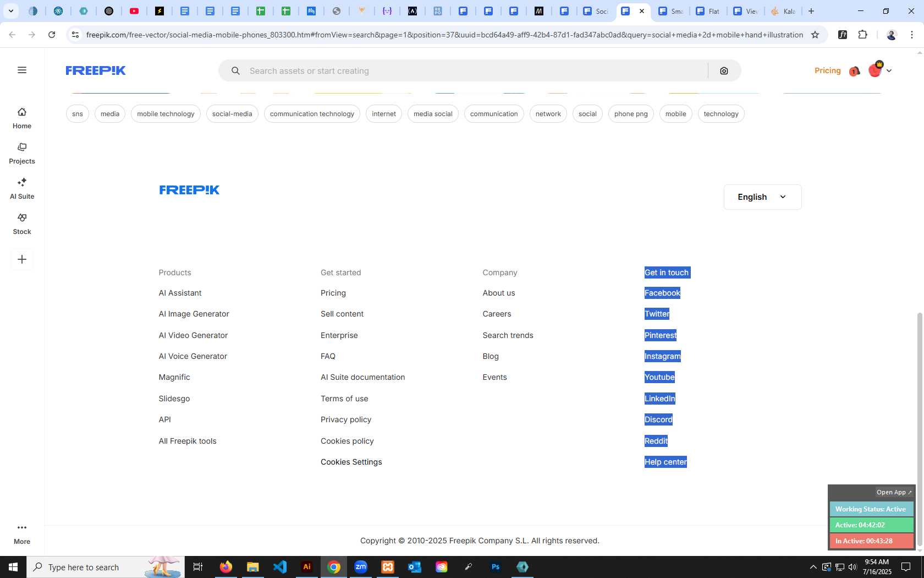Viewport: 924px width, 578px height.
Task: Click the user avatar icon
Action: point(875,70)
